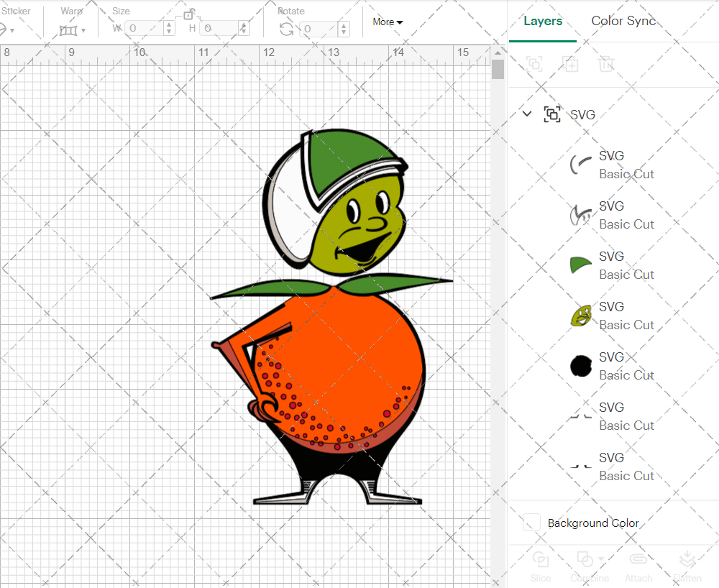Switch to the Color Sync tab
The image size is (719, 588).
(623, 21)
